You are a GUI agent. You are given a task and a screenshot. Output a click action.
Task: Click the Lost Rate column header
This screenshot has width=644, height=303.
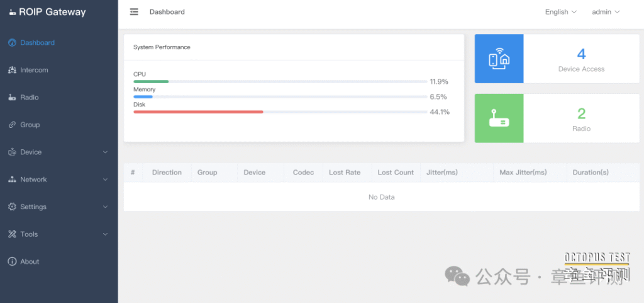click(x=344, y=173)
